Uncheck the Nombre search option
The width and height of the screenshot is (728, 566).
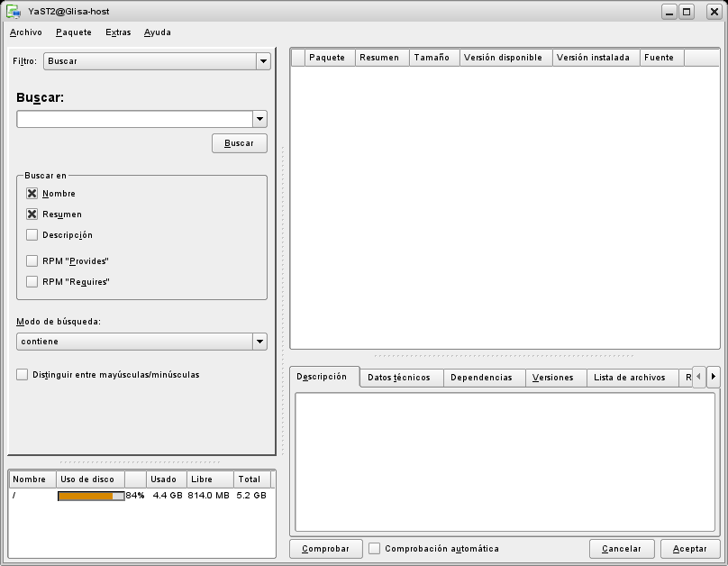32,194
